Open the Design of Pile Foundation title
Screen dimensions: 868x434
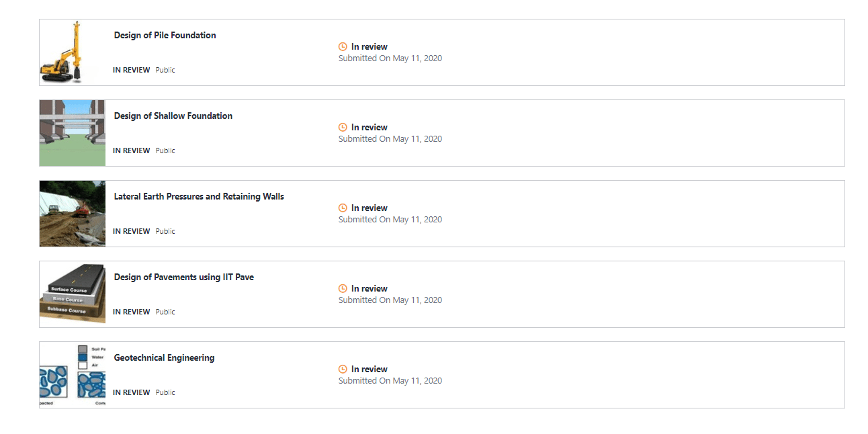pyautogui.click(x=165, y=36)
